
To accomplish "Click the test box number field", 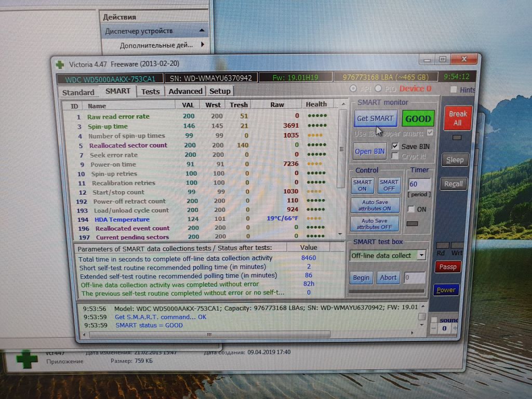I will click(414, 277).
